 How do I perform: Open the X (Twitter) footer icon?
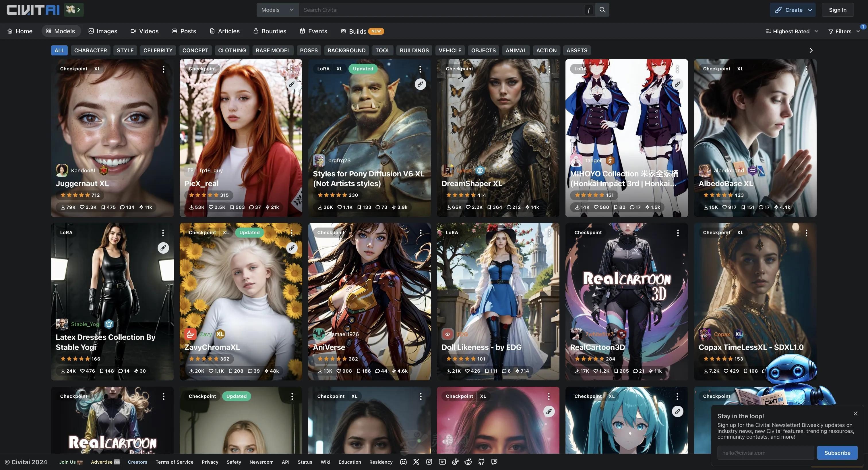(416, 462)
